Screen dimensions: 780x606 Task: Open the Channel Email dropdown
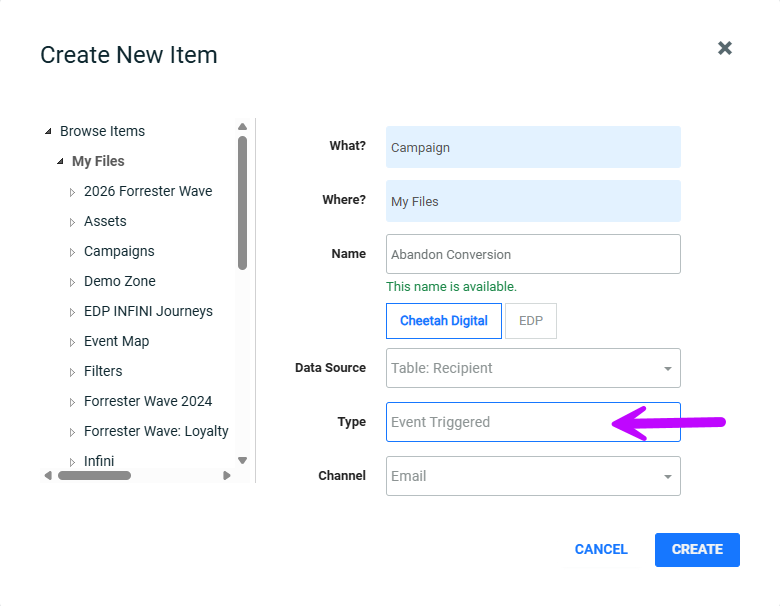(x=533, y=476)
